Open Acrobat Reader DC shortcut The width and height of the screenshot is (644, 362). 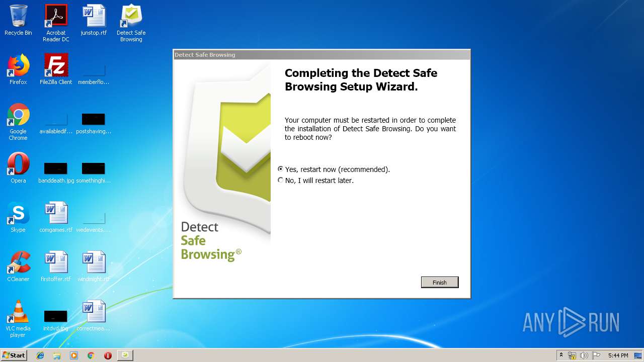coord(56,23)
